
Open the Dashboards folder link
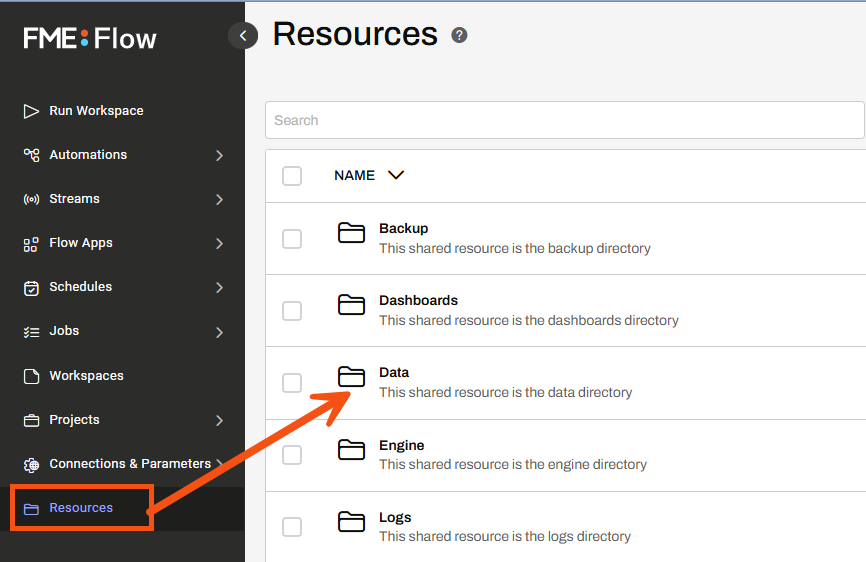[x=418, y=300]
